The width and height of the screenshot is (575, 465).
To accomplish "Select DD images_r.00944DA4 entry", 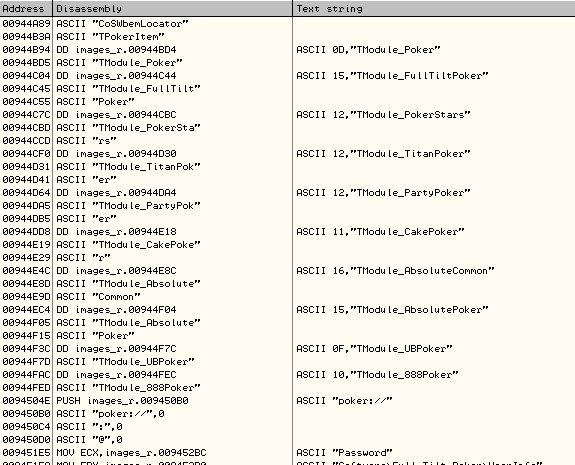I will pyautogui.click(x=116, y=193).
